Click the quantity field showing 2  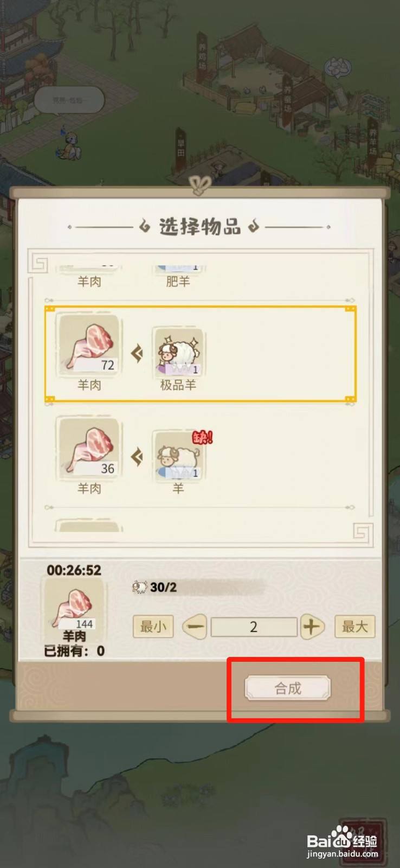point(254,627)
